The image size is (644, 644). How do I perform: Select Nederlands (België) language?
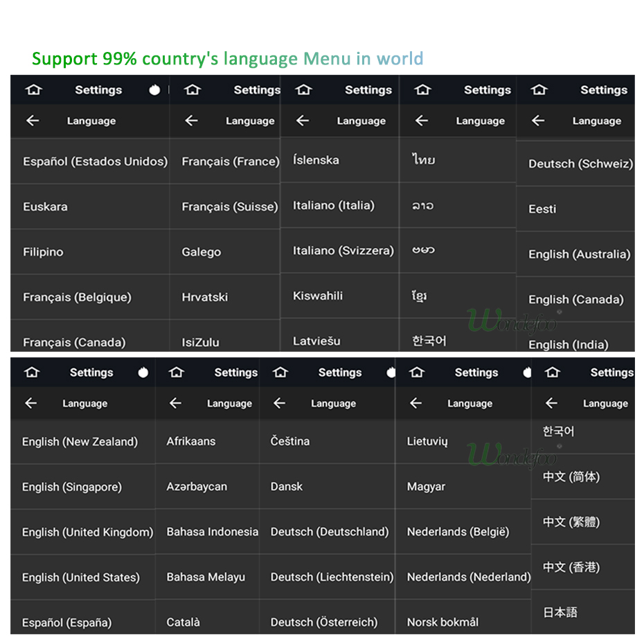pos(458,532)
